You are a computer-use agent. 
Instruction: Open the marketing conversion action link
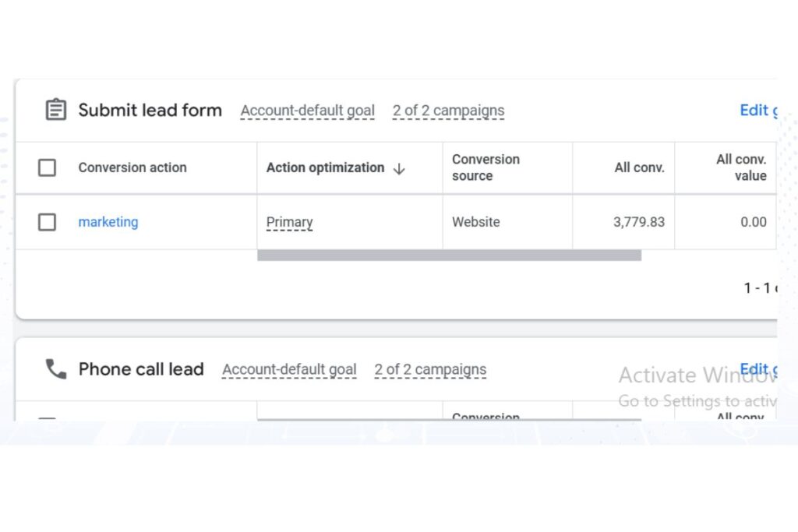(108, 222)
